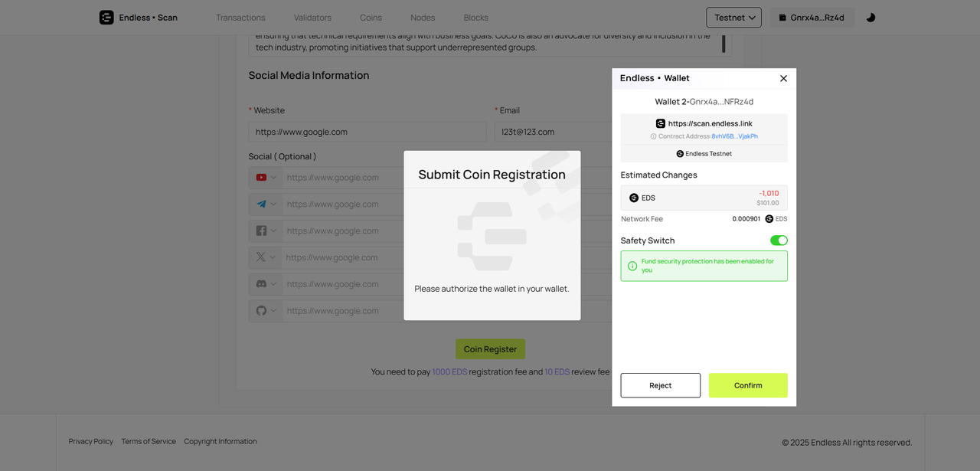Click the green info icon in the security notice
Viewport: 980px width, 471px height.
[632, 266]
